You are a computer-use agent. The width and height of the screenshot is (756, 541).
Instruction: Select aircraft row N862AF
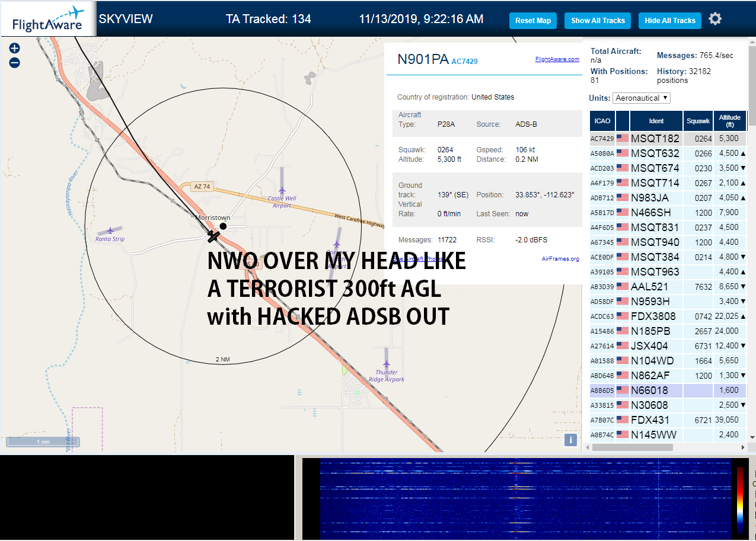(x=668, y=376)
